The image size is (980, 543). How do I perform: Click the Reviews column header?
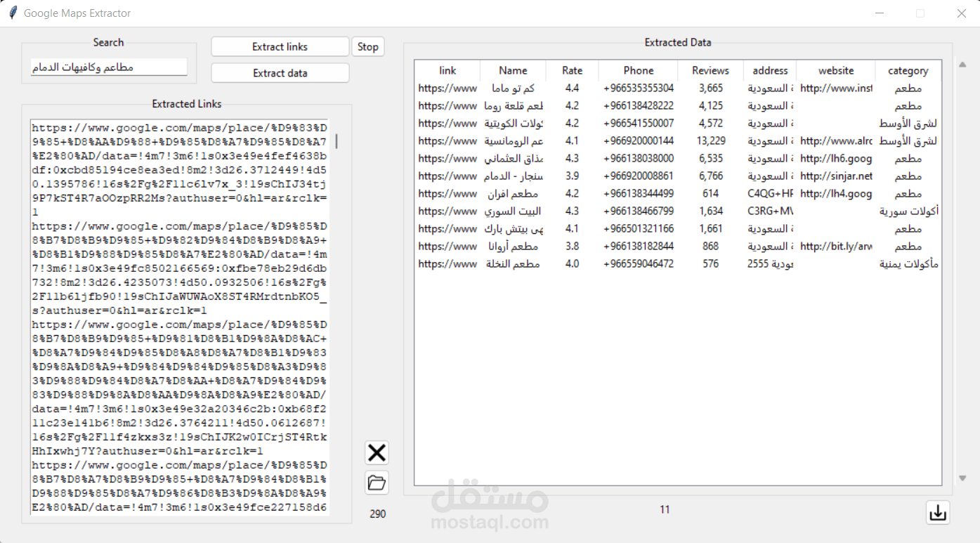[711, 70]
